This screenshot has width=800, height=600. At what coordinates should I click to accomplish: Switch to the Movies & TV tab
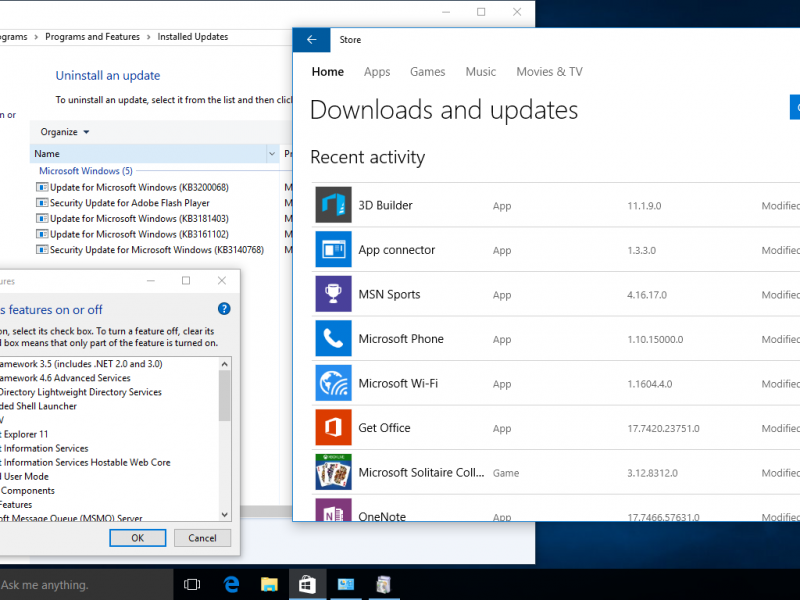pos(549,72)
